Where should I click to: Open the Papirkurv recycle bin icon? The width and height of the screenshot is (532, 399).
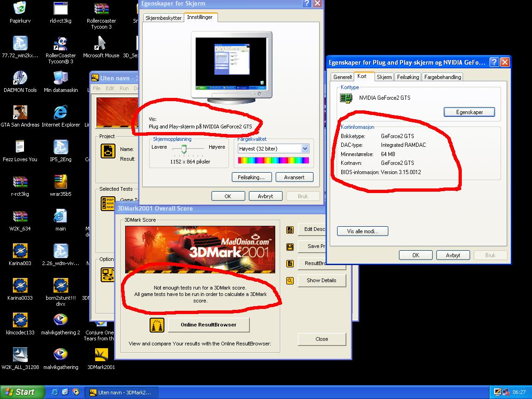point(20,8)
